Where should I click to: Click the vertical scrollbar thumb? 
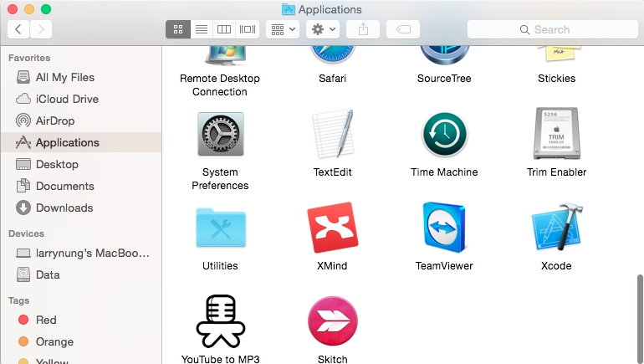640,319
